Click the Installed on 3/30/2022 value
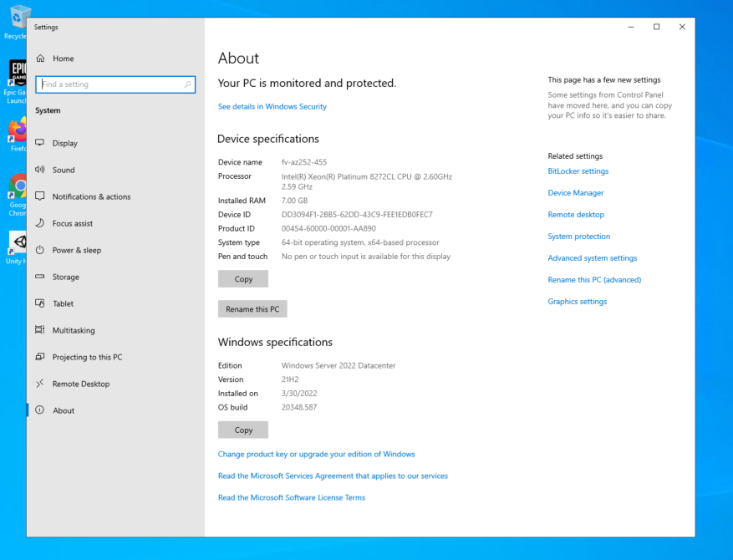Screen dimensions: 733x560 click(299, 394)
